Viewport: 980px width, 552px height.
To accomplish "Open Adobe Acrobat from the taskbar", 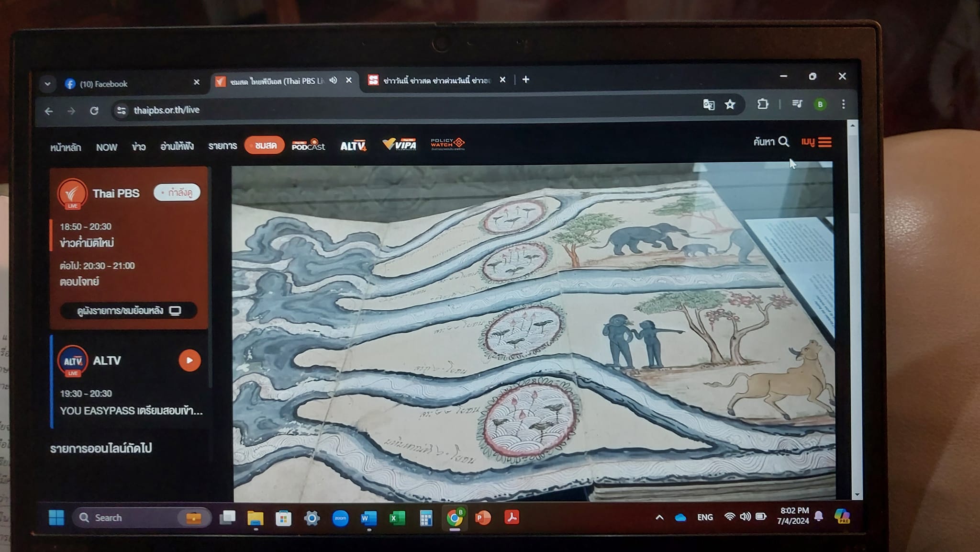I will tap(512, 517).
